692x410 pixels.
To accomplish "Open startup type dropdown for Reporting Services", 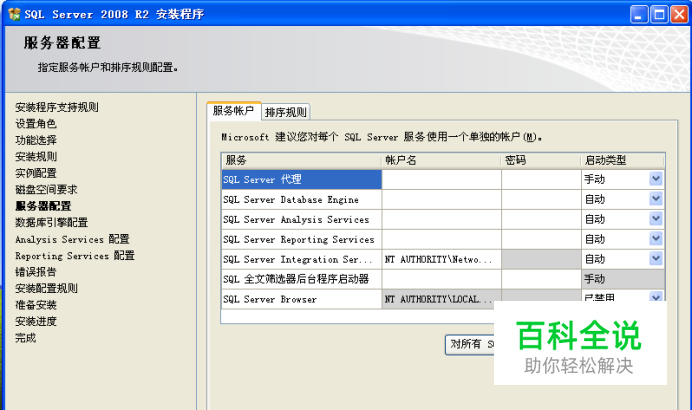I will [x=656, y=239].
